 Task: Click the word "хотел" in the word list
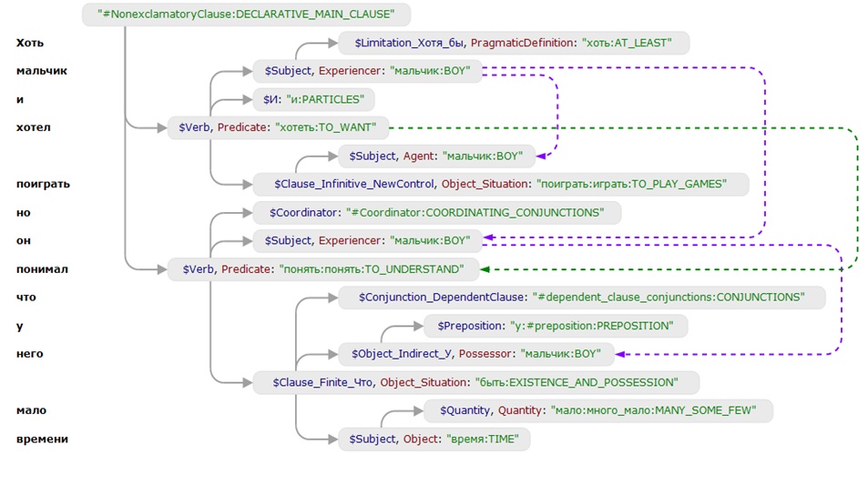click(x=33, y=127)
